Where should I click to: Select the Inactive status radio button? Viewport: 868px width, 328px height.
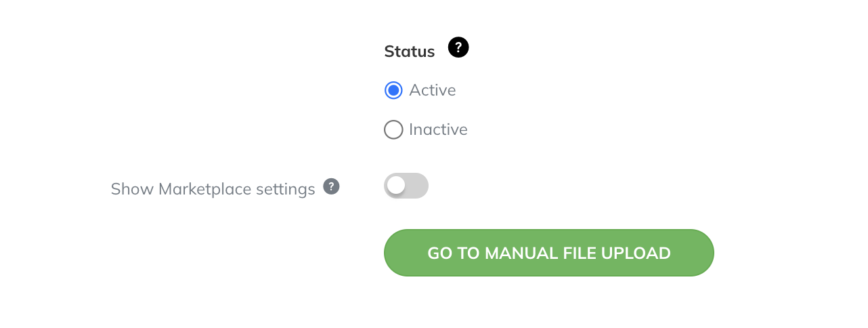[393, 129]
